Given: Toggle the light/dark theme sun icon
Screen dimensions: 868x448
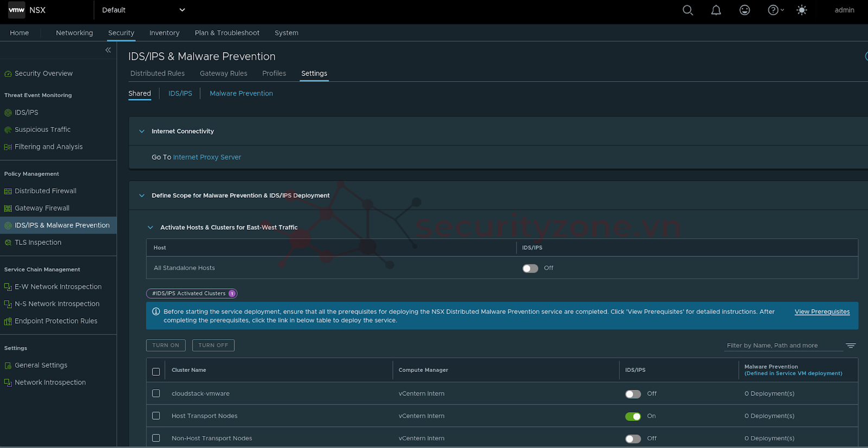Looking at the screenshot, I should [802, 10].
